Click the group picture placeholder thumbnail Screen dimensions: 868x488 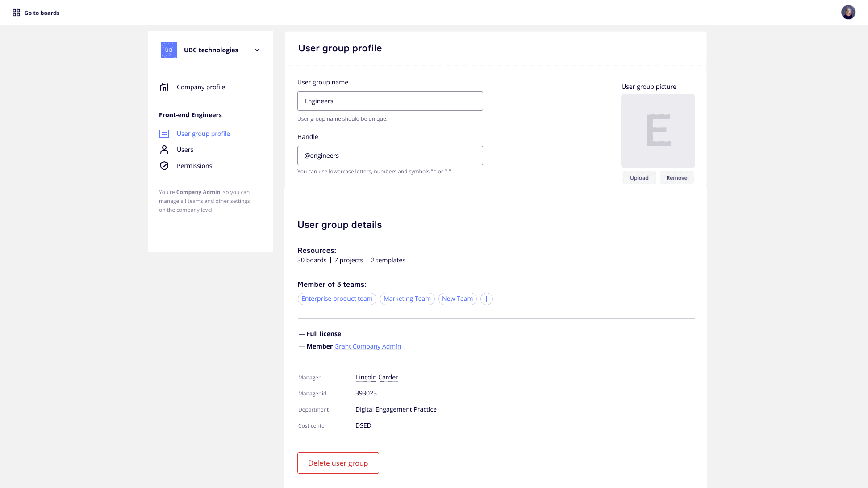[658, 131]
